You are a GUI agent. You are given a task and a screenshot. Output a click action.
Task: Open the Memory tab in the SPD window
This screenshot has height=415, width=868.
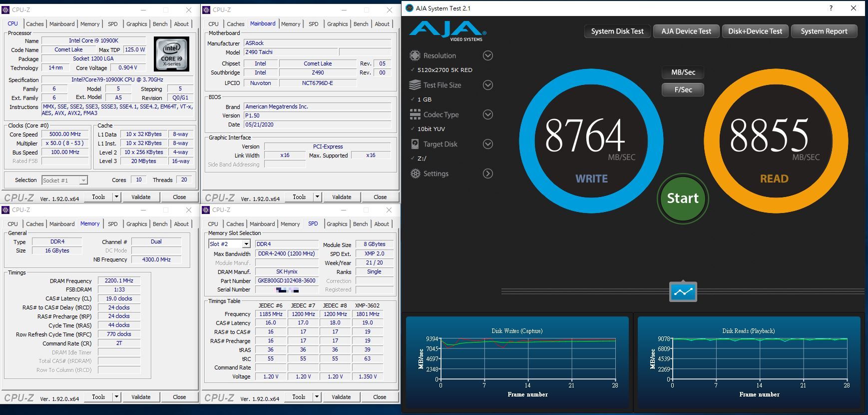point(290,224)
